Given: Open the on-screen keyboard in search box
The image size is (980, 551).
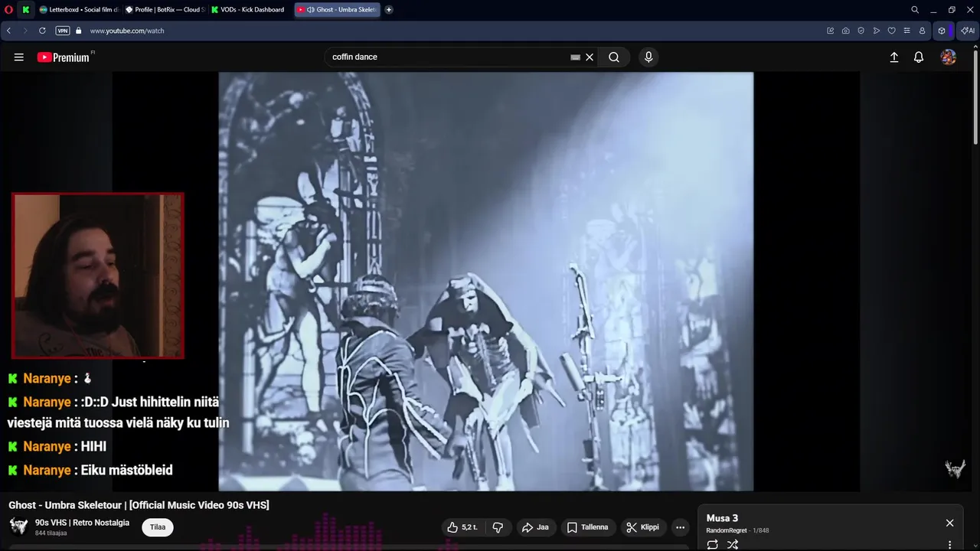Looking at the screenshot, I should 576,57.
